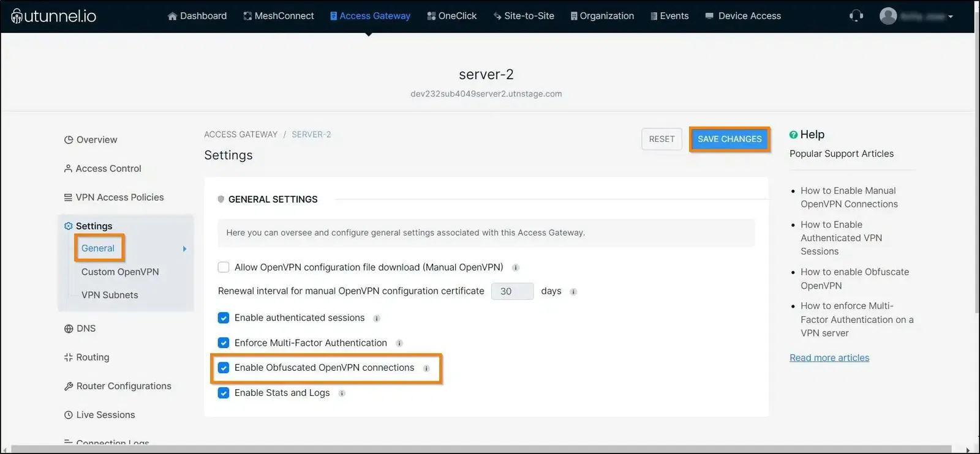
Task: Open How to enforce Multi-Factor Authentication article
Action: click(857, 319)
